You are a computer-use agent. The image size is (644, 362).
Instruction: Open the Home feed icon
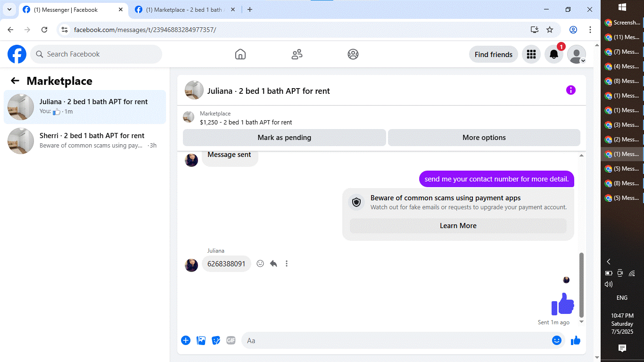(x=240, y=54)
